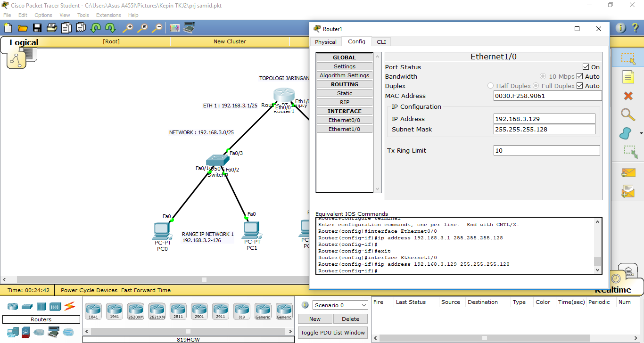Select the Full Duplex radio button
644x343 pixels.
tap(536, 86)
